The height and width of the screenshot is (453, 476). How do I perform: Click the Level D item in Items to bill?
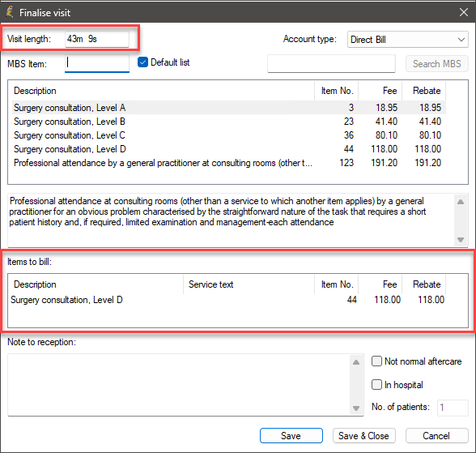[227, 300]
